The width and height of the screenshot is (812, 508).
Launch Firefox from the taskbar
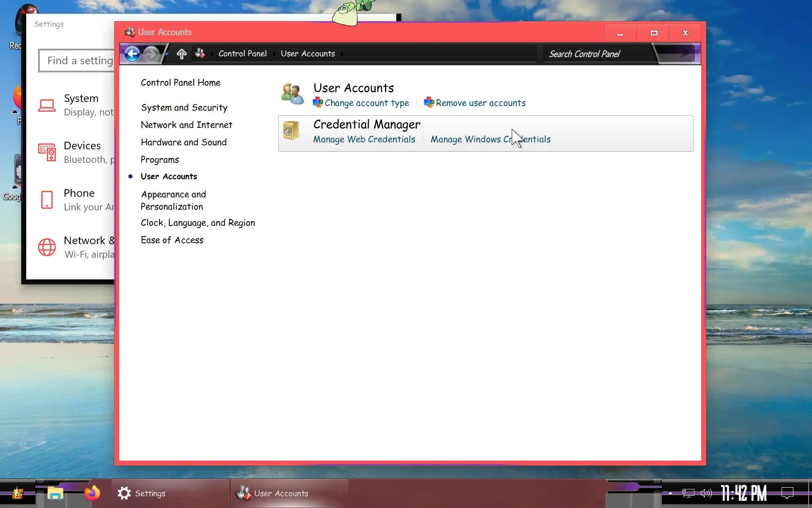coord(92,493)
